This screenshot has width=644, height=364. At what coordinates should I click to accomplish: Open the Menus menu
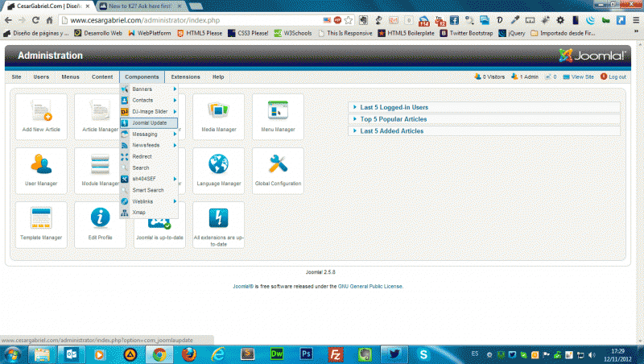[70, 77]
